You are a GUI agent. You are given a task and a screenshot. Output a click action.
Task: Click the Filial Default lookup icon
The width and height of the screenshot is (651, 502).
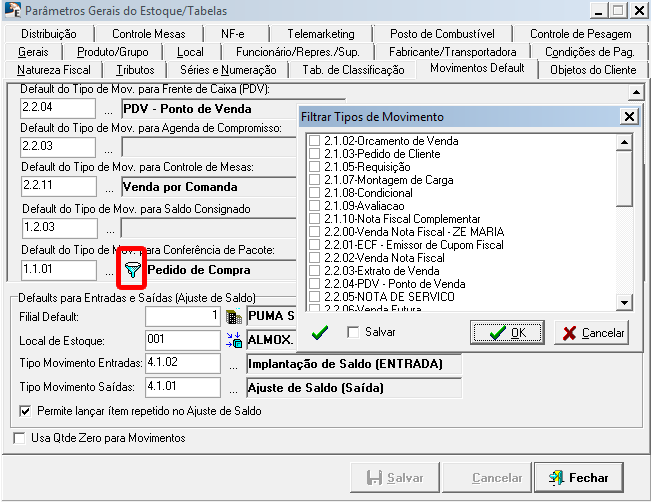click(235, 317)
